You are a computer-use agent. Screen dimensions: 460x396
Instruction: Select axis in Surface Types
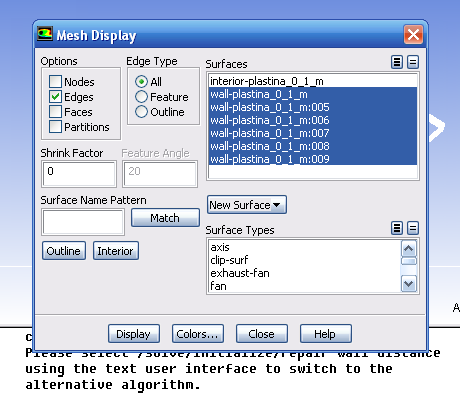[305, 247]
